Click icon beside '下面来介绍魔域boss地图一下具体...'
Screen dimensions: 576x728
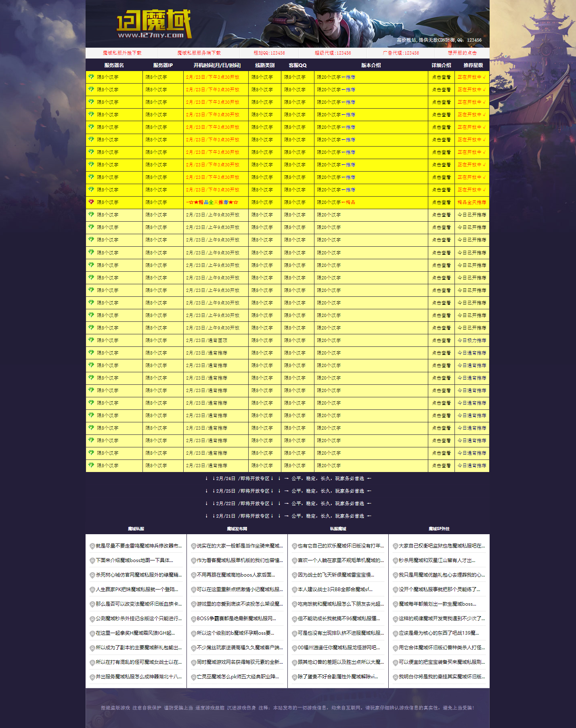coord(92,560)
